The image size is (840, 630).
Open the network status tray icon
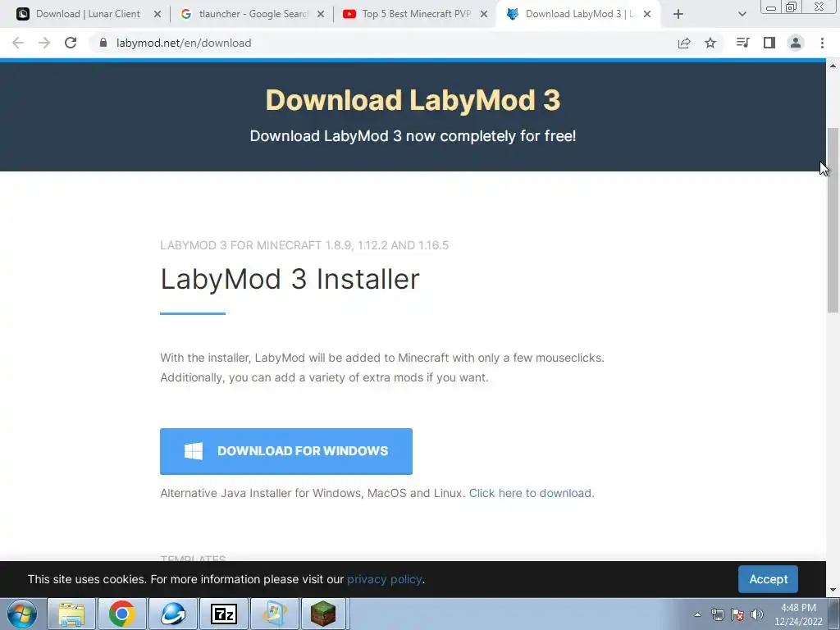coord(717,614)
